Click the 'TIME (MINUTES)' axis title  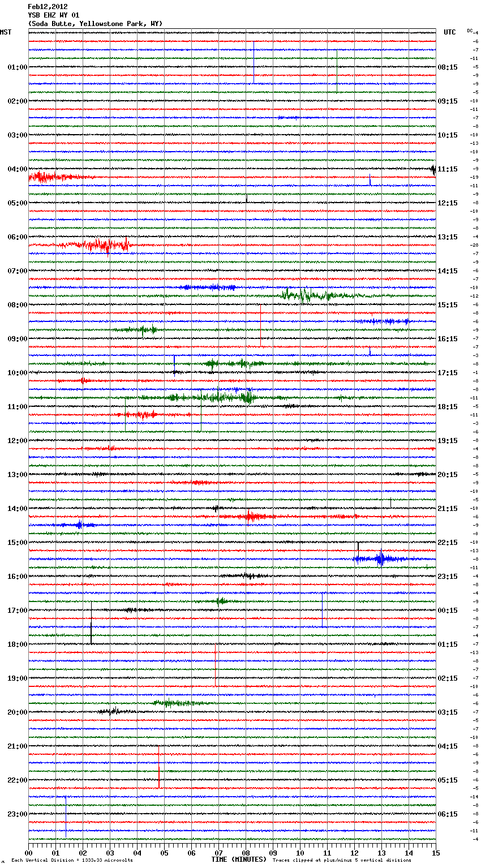[x=239, y=860]
